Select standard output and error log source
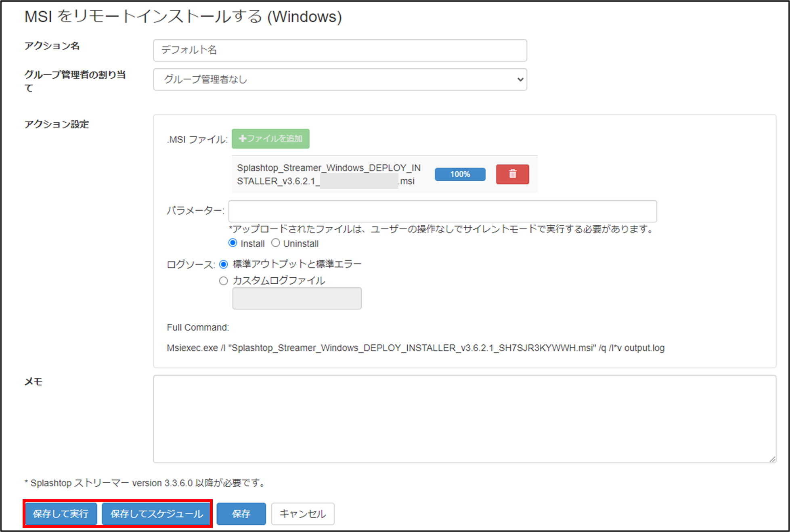The height and width of the screenshot is (532, 790). click(x=223, y=264)
